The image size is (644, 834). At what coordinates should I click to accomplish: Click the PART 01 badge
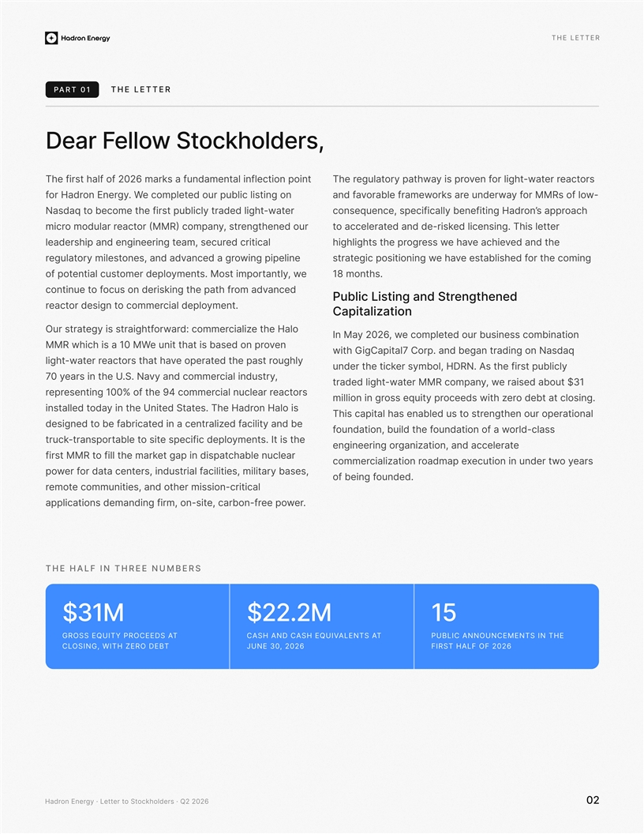73,89
